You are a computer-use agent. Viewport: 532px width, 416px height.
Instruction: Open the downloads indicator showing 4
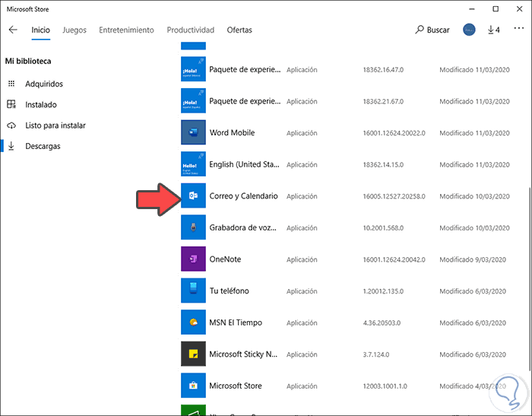(494, 30)
